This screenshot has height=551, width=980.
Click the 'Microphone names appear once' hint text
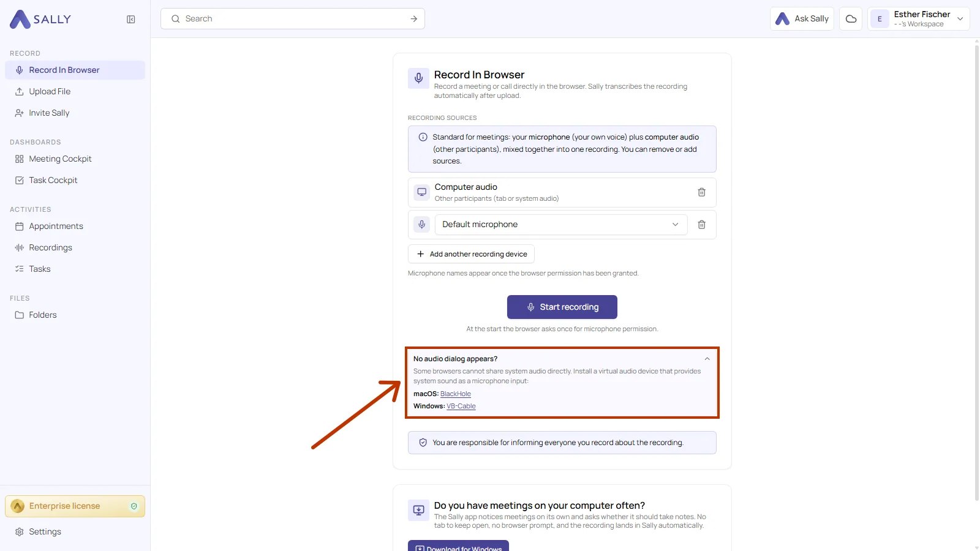(x=523, y=274)
